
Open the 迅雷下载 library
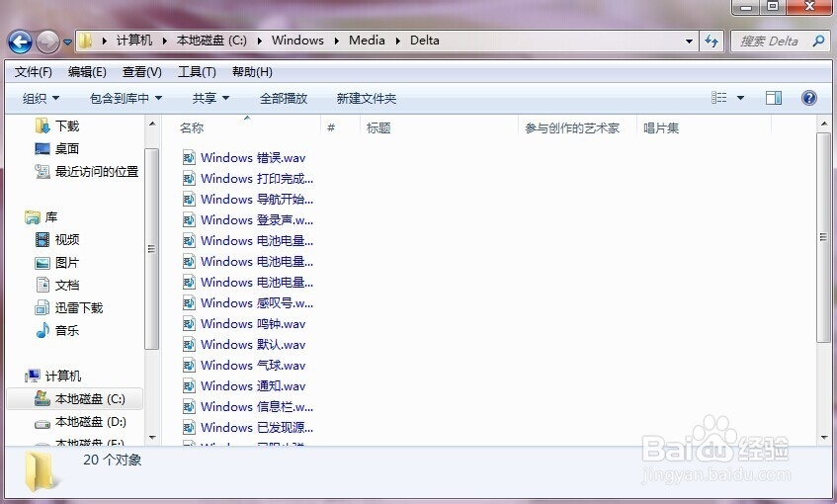click(68, 307)
